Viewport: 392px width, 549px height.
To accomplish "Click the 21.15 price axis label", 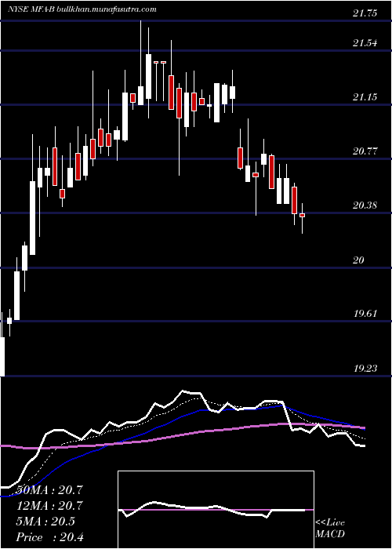I will coord(365,97).
